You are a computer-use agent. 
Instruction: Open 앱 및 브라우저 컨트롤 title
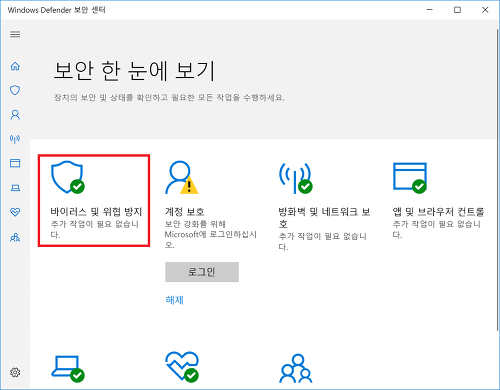pyautogui.click(x=438, y=212)
